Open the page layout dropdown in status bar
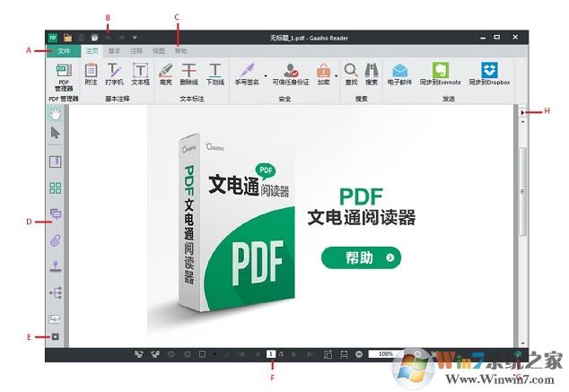This screenshot has width=569, height=392. [x=214, y=354]
